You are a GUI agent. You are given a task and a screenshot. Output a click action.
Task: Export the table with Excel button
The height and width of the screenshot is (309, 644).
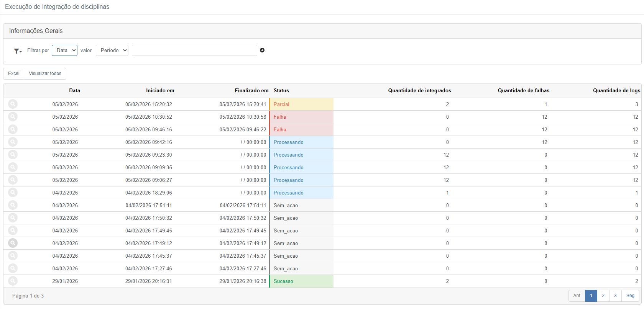(14, 74)
